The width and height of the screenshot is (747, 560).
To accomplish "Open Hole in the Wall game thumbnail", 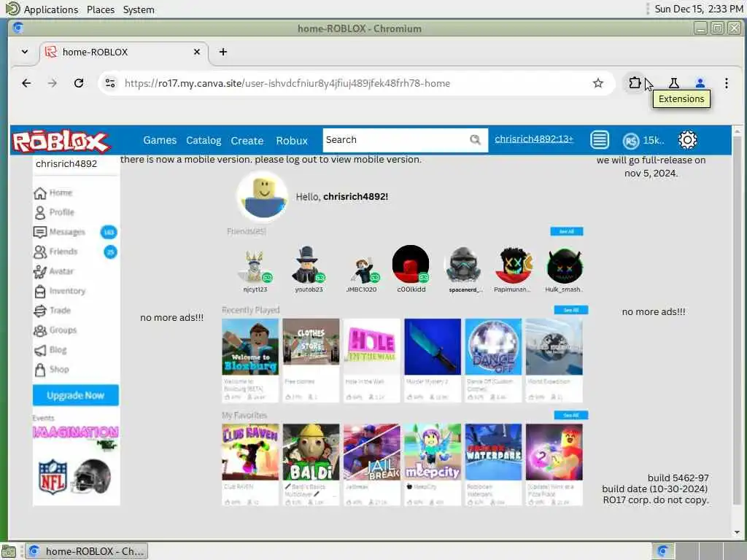I will coord(371,346).
